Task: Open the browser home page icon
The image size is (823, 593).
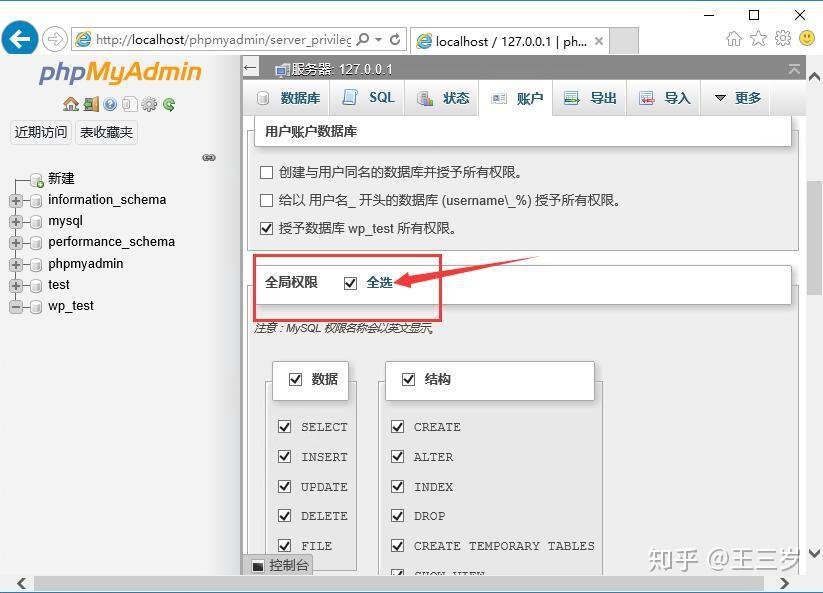Action: (734, 38)
